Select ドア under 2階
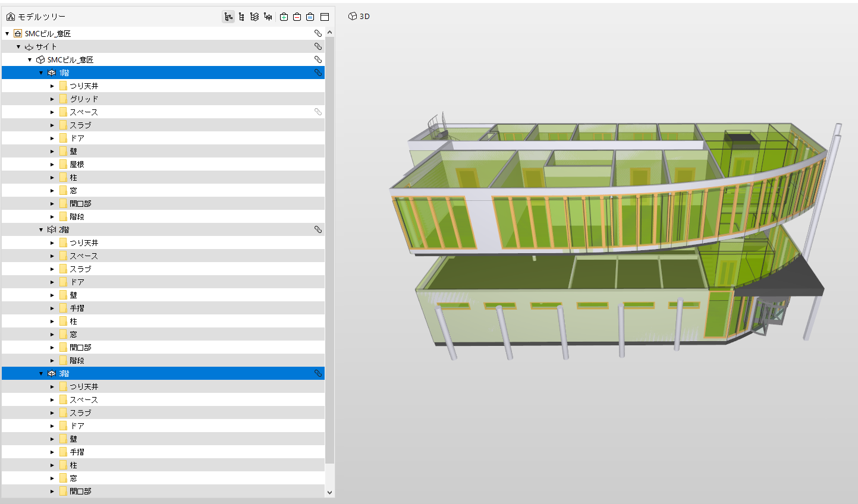Image resolution: width=858 pixels, height=504 pixels. pyautogui.click(x=163, y=282)
